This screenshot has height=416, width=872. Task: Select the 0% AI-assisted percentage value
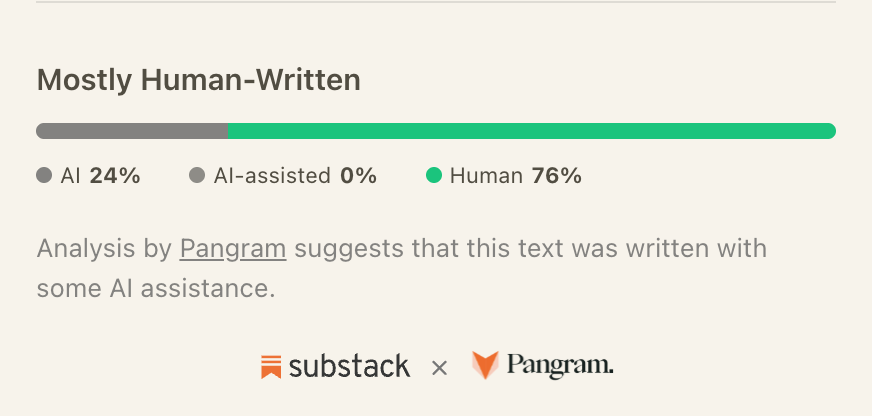pos(359,176)
